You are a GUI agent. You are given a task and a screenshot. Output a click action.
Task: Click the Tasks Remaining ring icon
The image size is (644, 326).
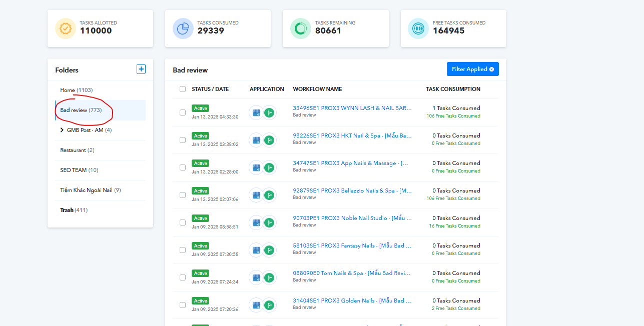point(301,28)
